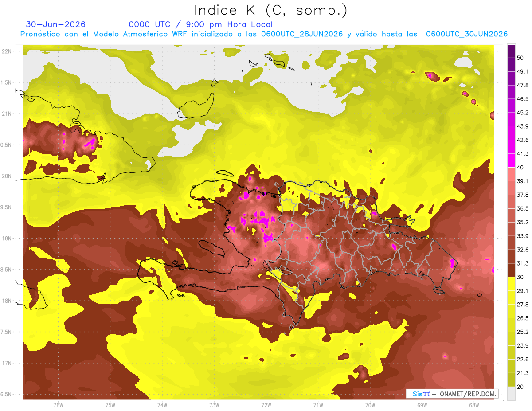The image size is (532, 411).
Task: Click the color scale value '29.1'
Action: point(523,291)
